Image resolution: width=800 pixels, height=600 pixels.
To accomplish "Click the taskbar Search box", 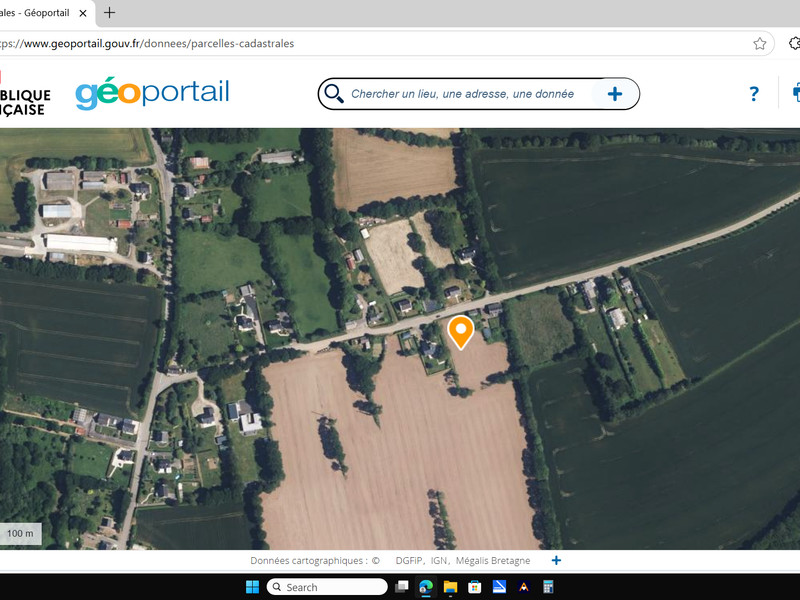I will coord(327,587).
